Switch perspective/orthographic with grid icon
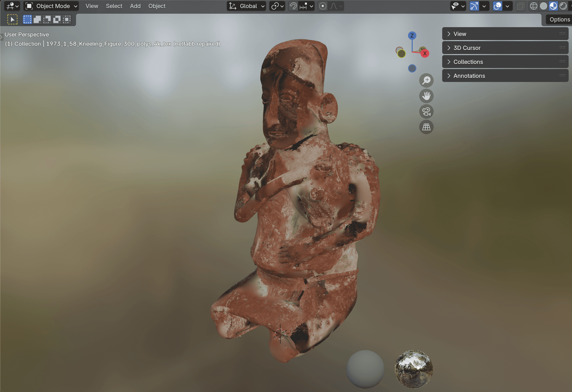This screenshot has height=392, width=572. pyautogui.click(x=426, y=127)
